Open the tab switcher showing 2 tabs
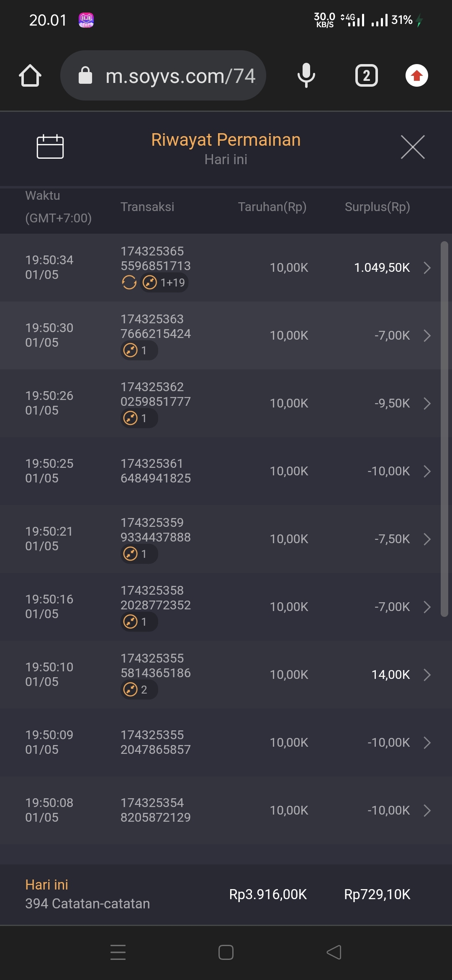 [366, 76]
